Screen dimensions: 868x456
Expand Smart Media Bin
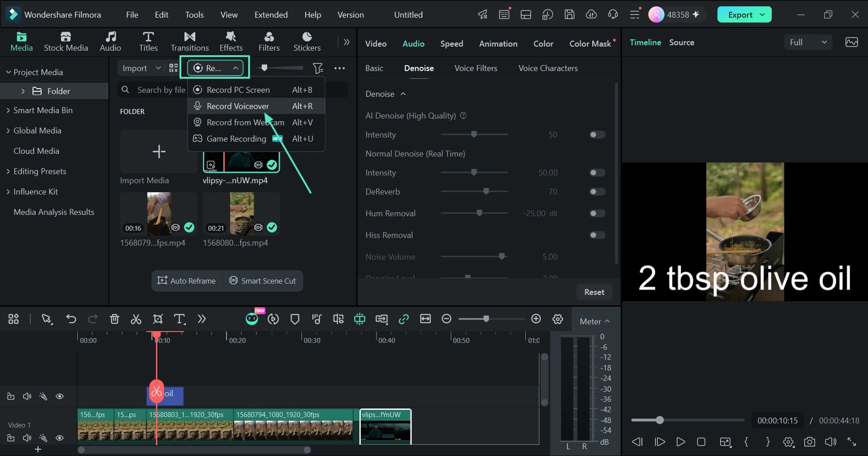(8, 110)
